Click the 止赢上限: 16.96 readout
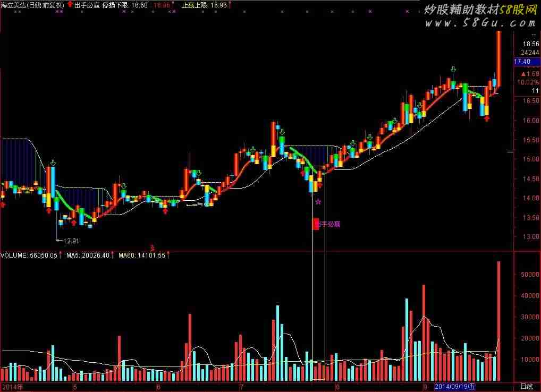 pos(204,5)
